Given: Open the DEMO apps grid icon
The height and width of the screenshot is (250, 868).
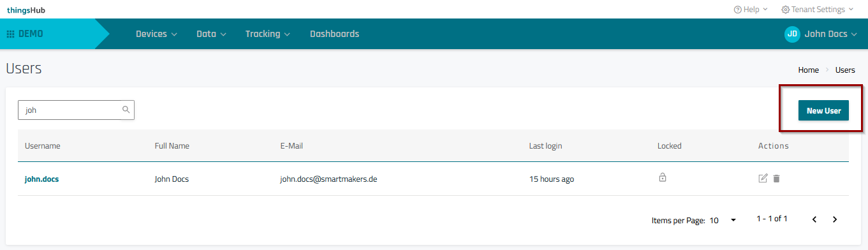Looking at the screenshot, I should 10,34.
